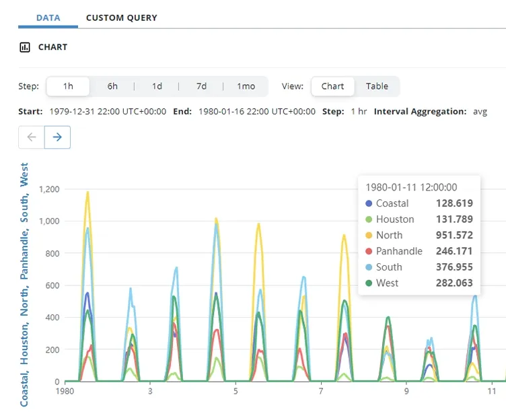Click the West value 282.063
The width and height of the screenshot is (506, 420).
454,283
